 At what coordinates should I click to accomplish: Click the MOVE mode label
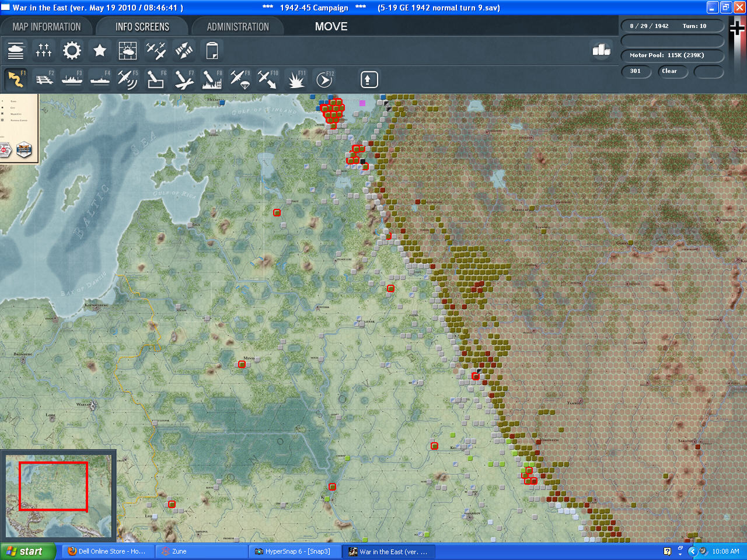tap(331, 27)
